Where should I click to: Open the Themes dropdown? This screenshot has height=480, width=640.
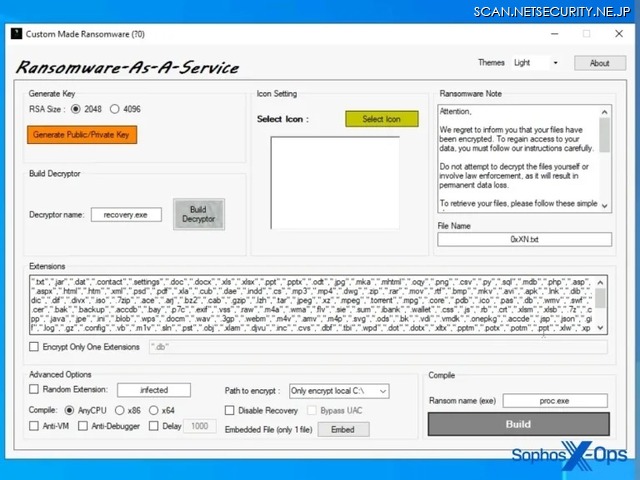pyautogui.click(x=536, y=63)
